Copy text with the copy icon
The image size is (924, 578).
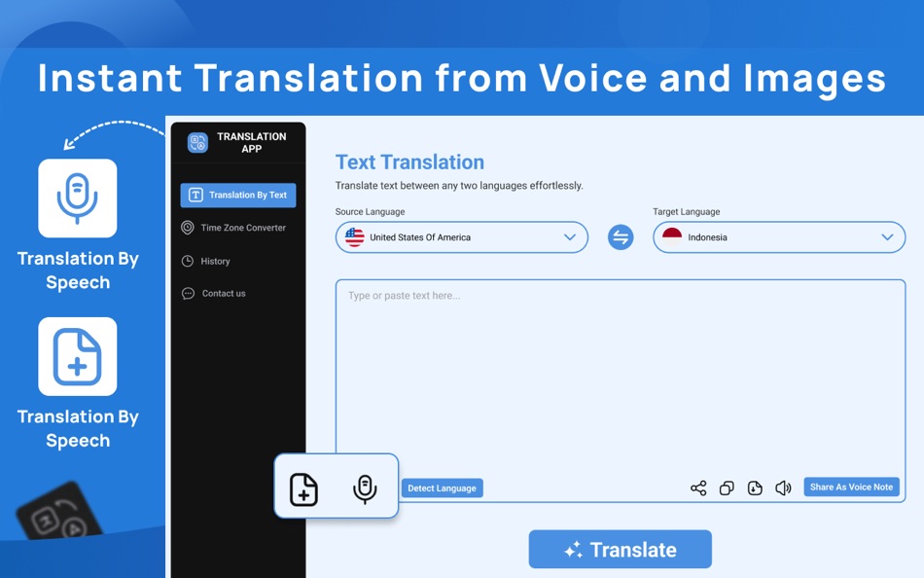727,488
